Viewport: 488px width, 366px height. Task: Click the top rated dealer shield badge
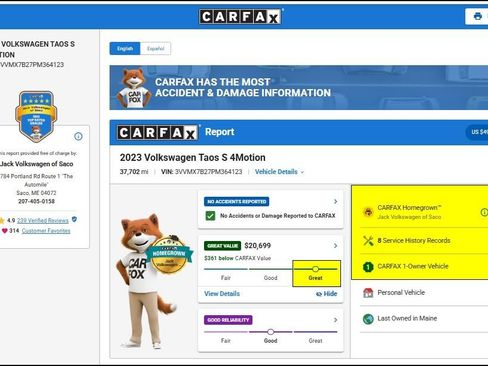point(36,116)
